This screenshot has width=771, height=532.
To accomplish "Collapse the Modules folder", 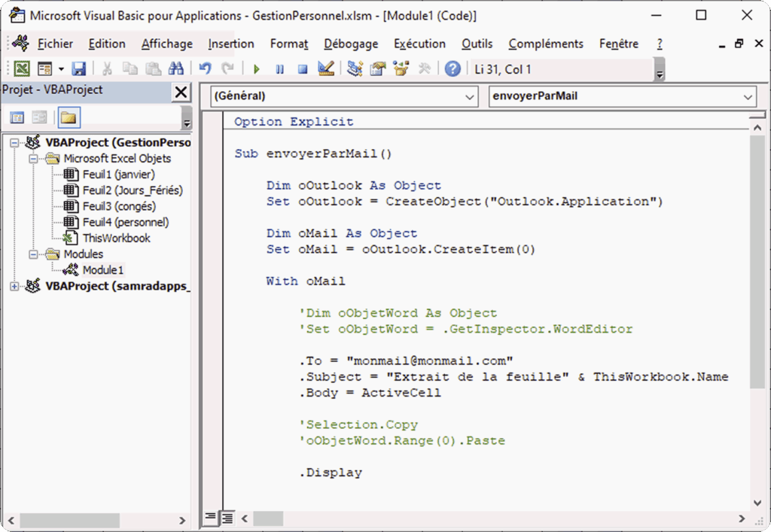I will (x=33, y=254).
